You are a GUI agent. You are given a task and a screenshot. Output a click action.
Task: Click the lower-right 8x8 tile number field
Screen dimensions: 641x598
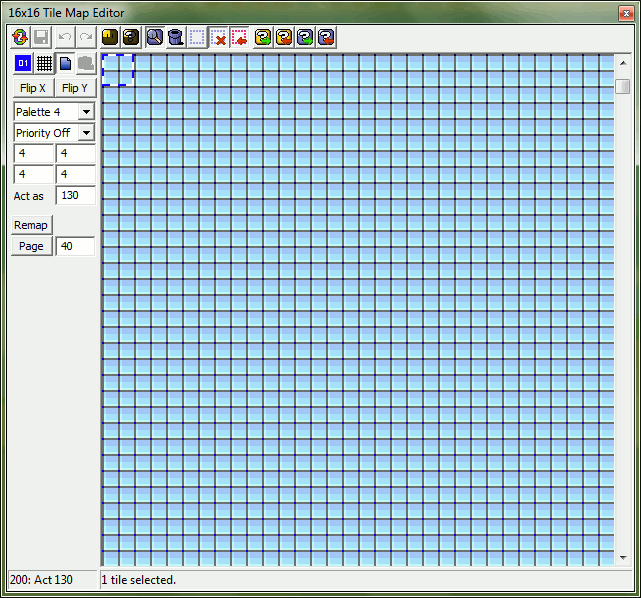click(76, 175)
